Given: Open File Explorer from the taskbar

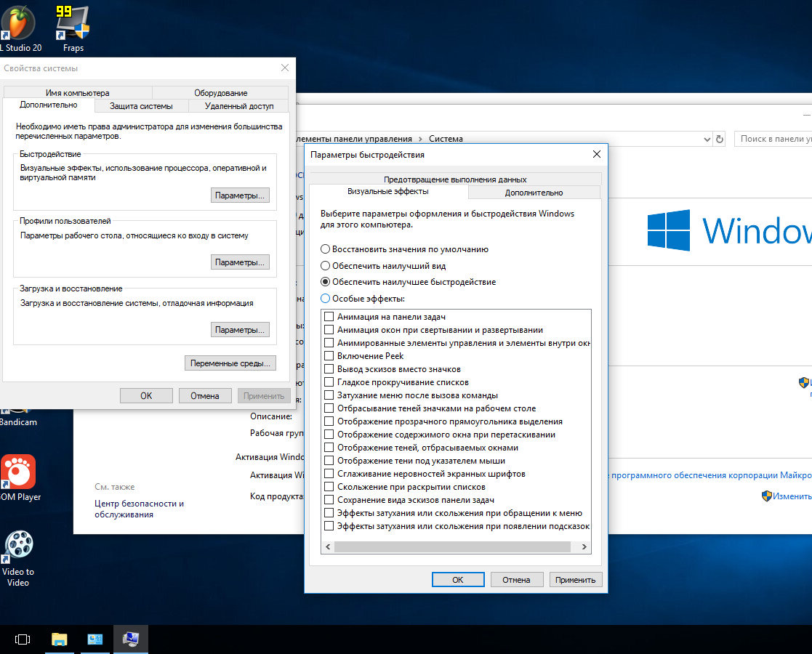Looking at the screenshot, I should [59, 639].
